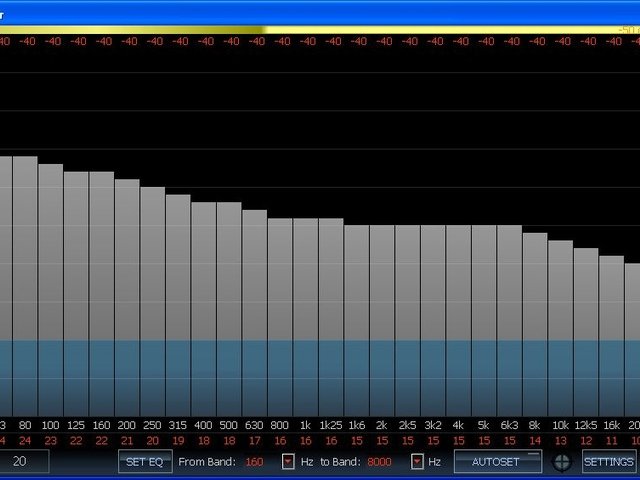Click the From Band value 160

point(255,462)
